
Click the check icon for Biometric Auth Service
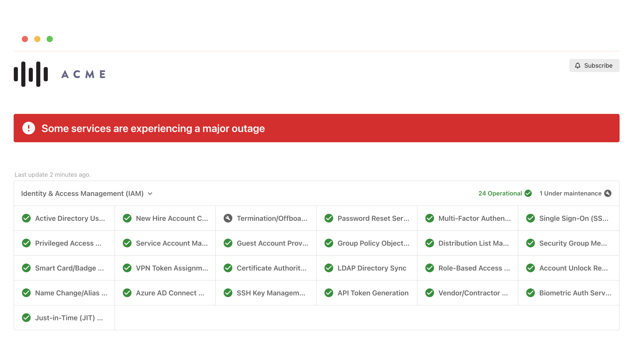(x=530, y=293)
